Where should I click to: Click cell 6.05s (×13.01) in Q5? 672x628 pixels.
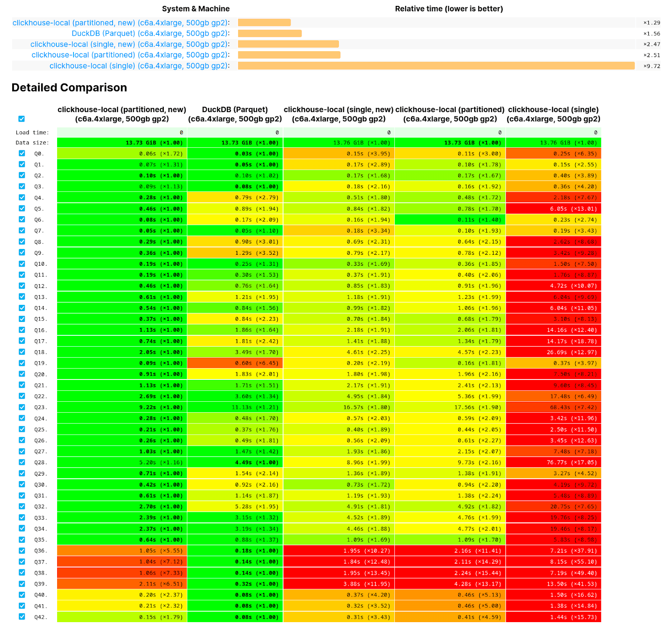(554, 208)
